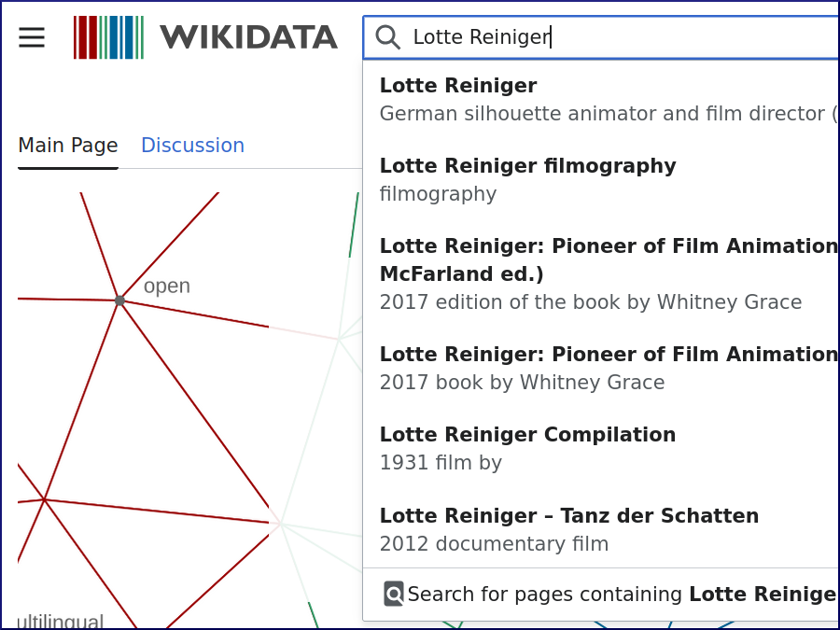
Task: Click Search for pages containing Lotte Reiniger
Action: [x=602, y=595]
